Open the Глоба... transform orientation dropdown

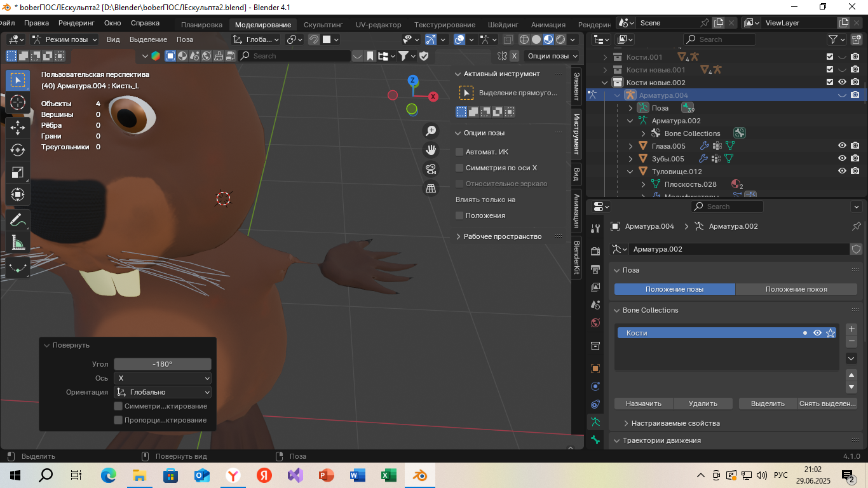click(256, 39)
